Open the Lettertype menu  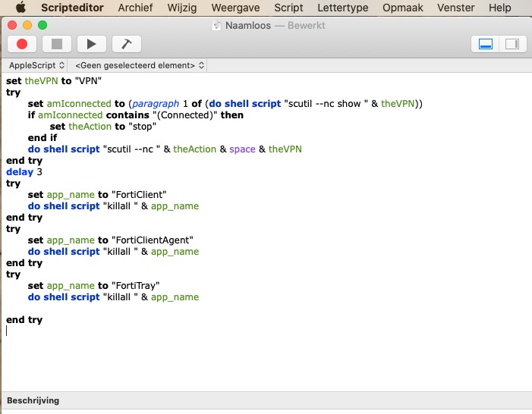pos(342,8)
